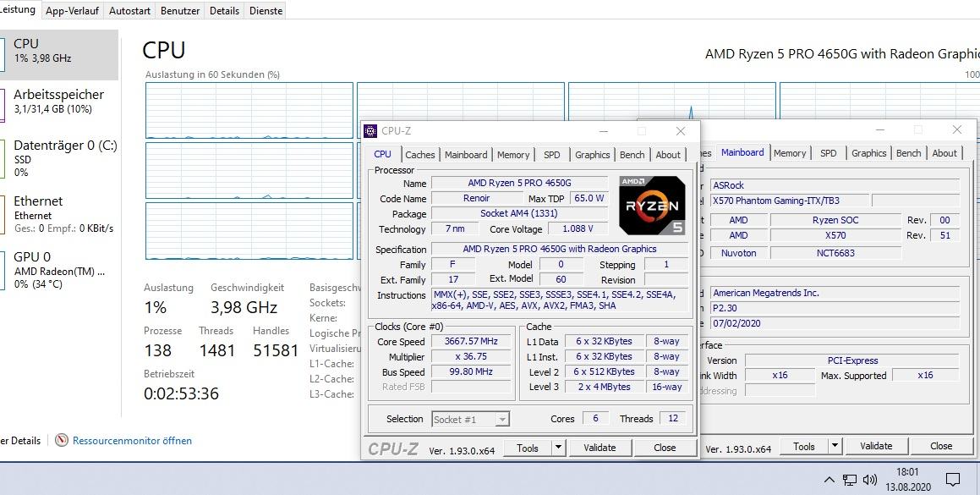Click the network icon in system tray
The image size is (980, 495).
[x=850, y=480]
